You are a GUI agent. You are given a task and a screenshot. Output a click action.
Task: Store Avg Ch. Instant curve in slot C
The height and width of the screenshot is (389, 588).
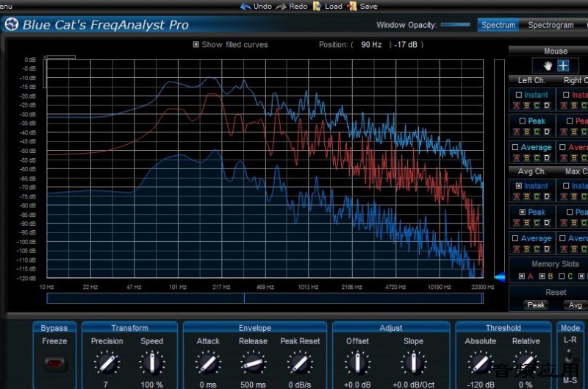click(x=537, y=196)
